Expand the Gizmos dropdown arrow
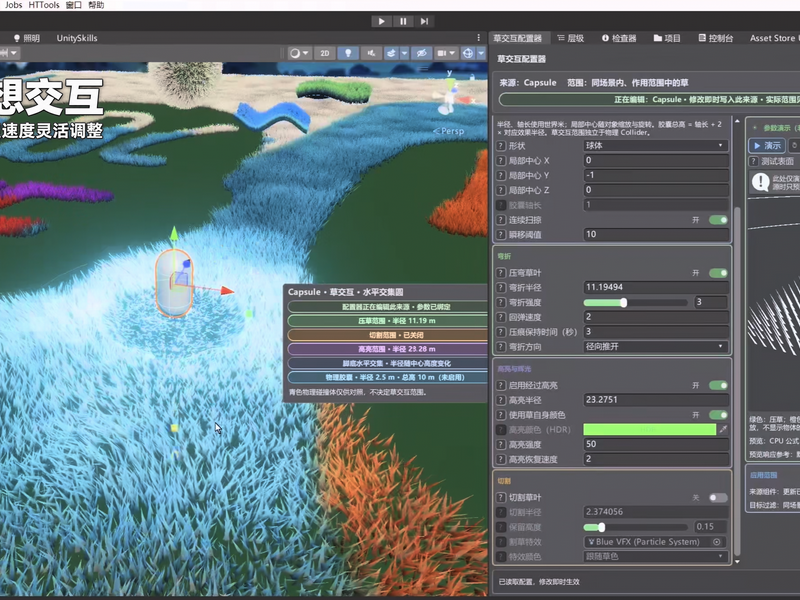 point(481,53)
